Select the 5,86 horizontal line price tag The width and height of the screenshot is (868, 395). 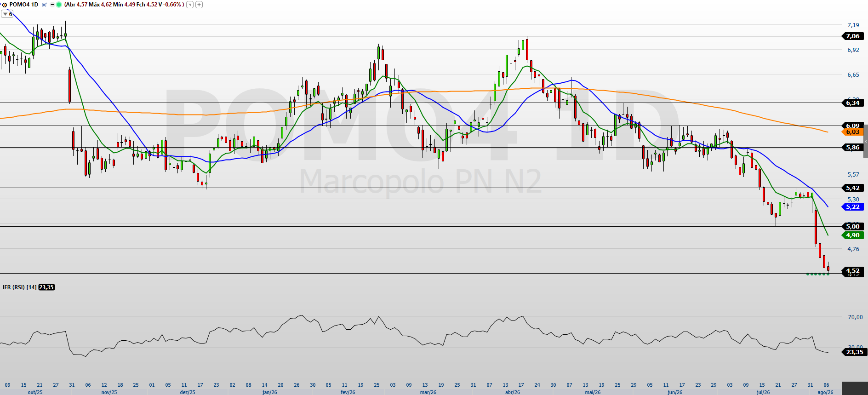click(x=852, y=148)
